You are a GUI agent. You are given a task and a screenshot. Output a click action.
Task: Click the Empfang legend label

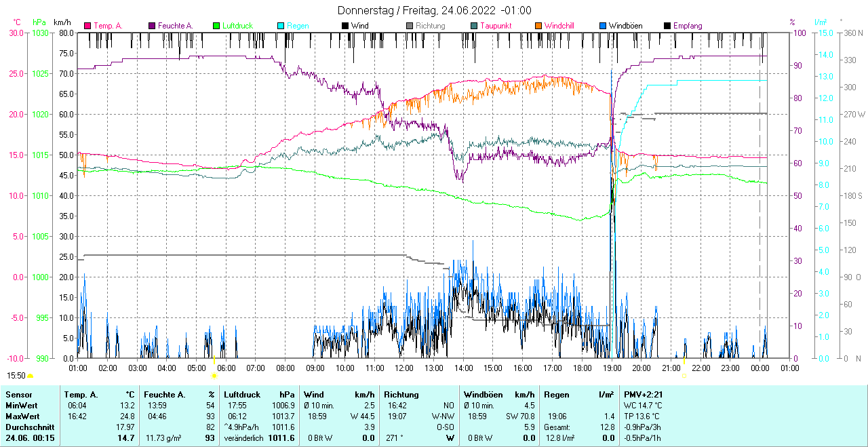688,26
